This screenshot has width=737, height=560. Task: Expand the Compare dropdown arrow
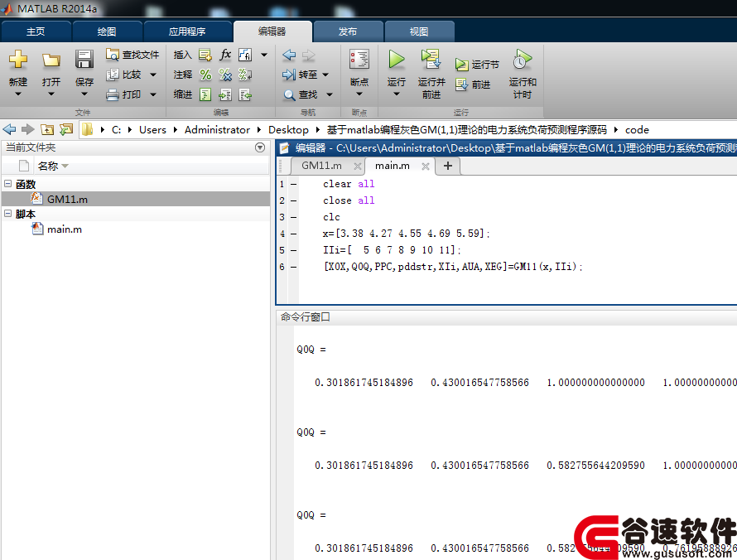coord(152,75)
